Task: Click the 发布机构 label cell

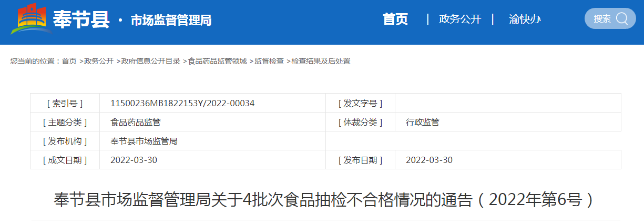Action: 65,141
